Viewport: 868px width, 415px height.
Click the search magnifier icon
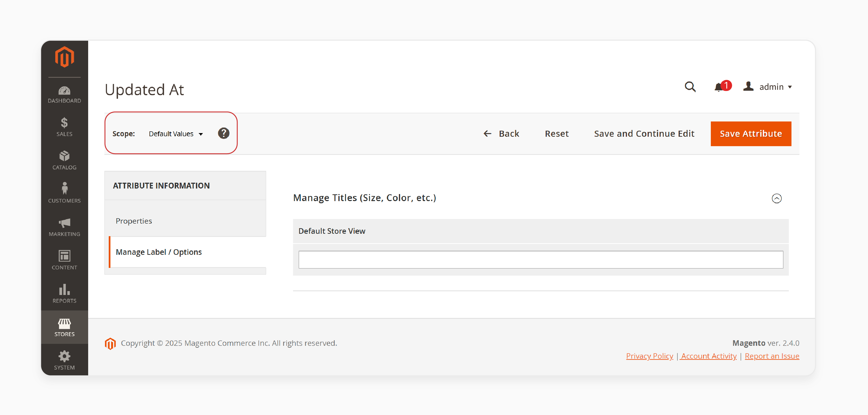click(690, 87)
